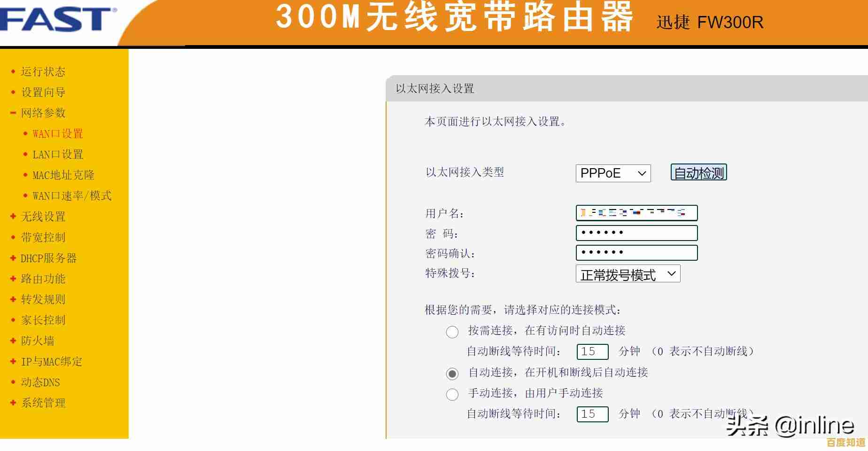Open the LAN口设置 page
The width and height of the screenshot is (868, 451).
point(57,154)
